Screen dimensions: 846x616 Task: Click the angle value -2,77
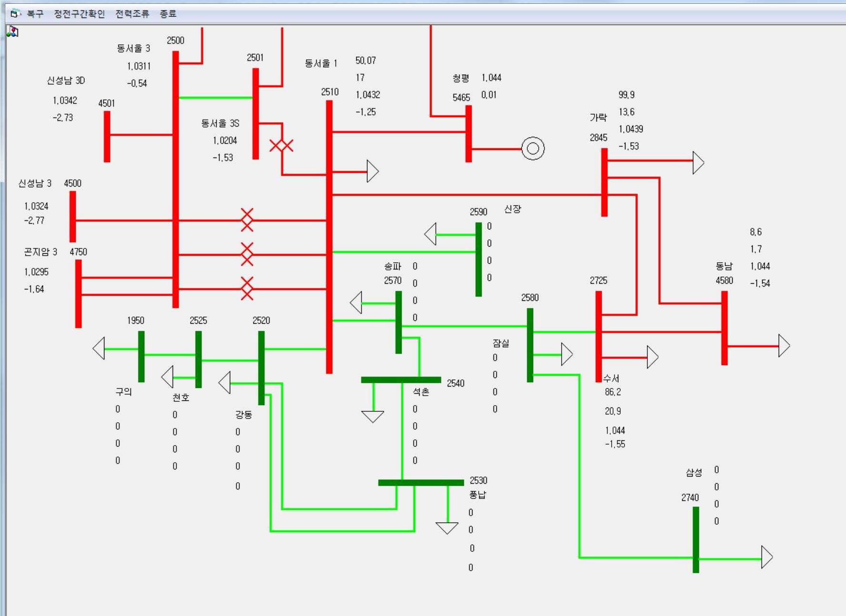34,220
